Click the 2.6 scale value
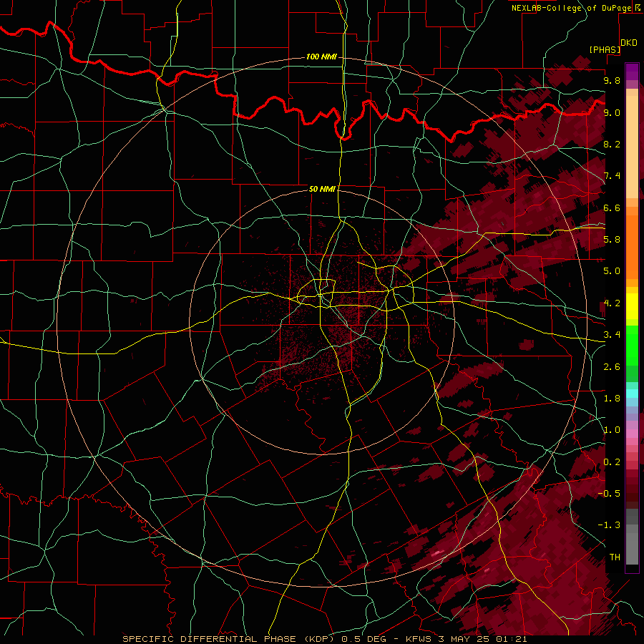 tap(612, 366)
